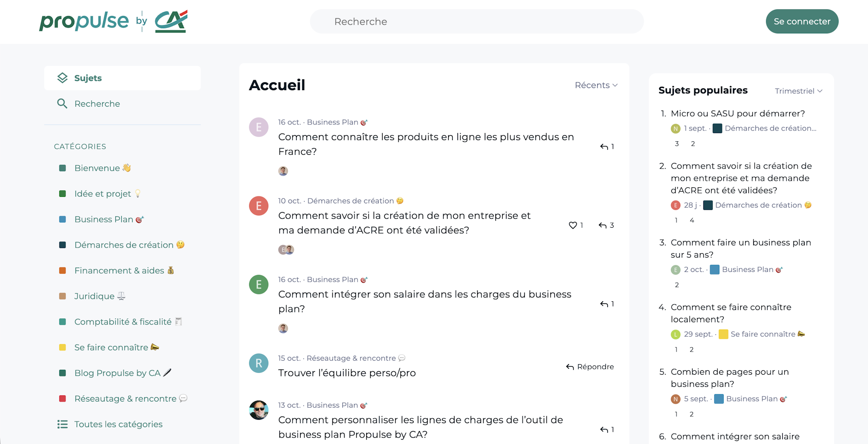Click the reply arrow on the ACRE topic
The image size is (868, 444).
(602, 225)
